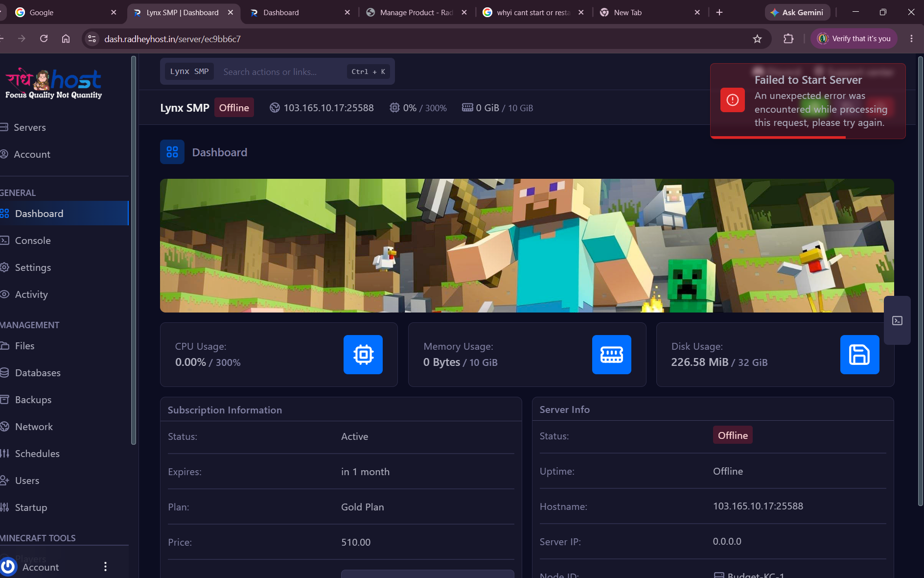Viewport: 924px width, 578px height.
Task: Click the sidebar vertical scrollbar
Action: (x=134, y=250)
